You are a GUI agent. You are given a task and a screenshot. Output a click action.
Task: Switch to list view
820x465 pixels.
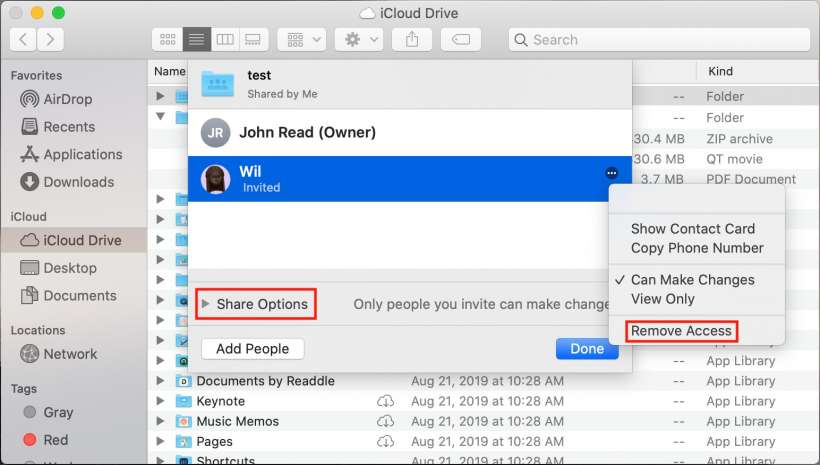coord(197,40)
